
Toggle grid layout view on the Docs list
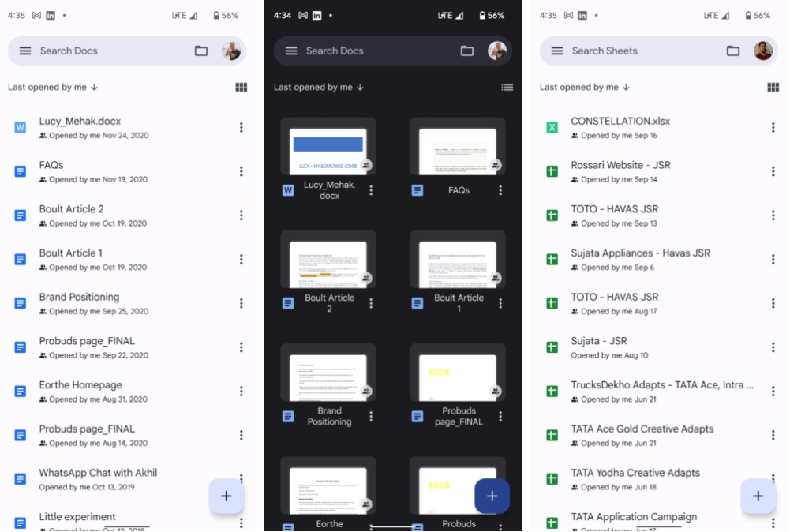click(x=241, y=87)
